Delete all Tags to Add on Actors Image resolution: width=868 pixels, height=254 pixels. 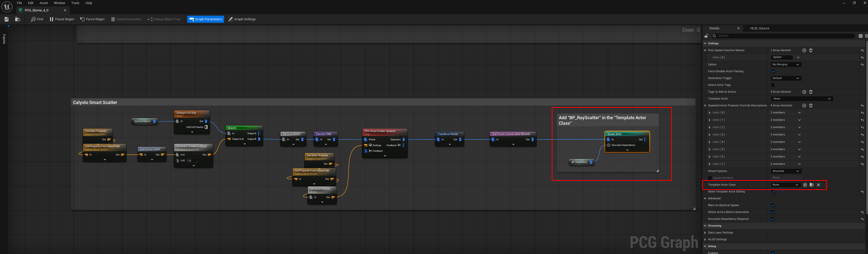[x=811, y=92]
